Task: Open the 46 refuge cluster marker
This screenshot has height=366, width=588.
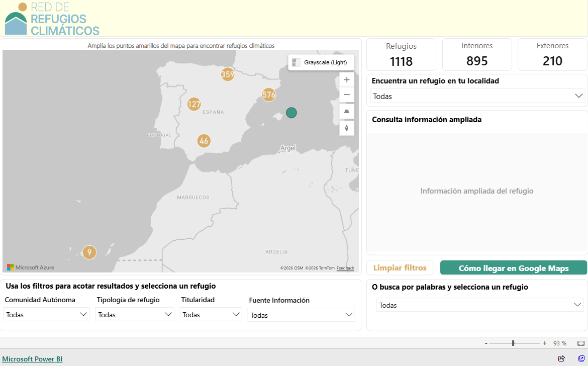Action: pos(204,141)
